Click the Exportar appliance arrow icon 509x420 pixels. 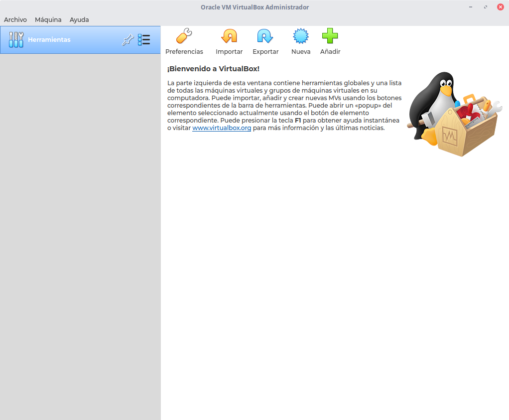(265, 36)
